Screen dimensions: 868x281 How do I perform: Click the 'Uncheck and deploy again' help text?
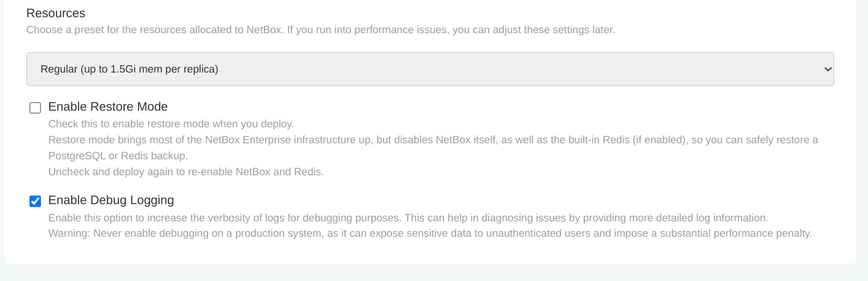(185, 172)
